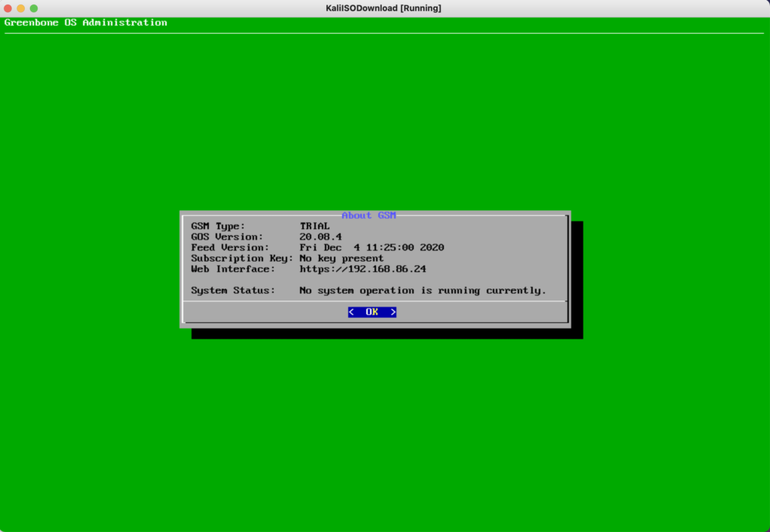Select the window title KaliISODownload [Running]
This screenshot has height=532, width=770.
click(383, 8)
